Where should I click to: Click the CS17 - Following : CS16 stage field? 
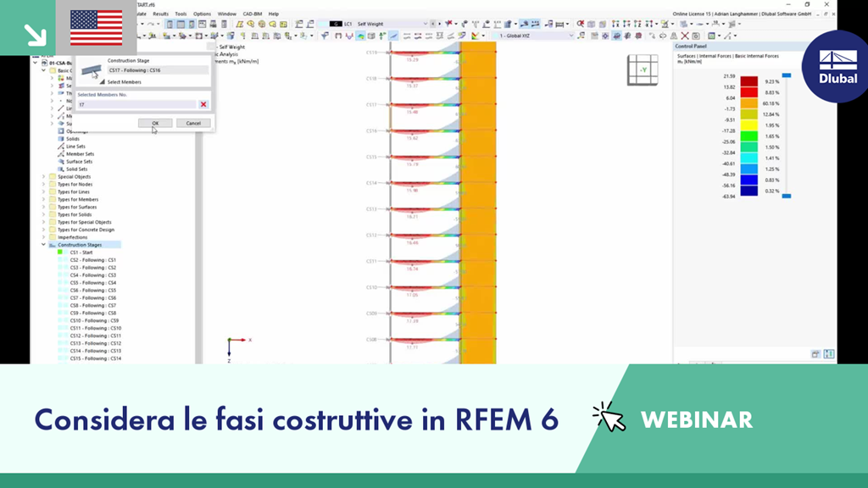[158, 70]
